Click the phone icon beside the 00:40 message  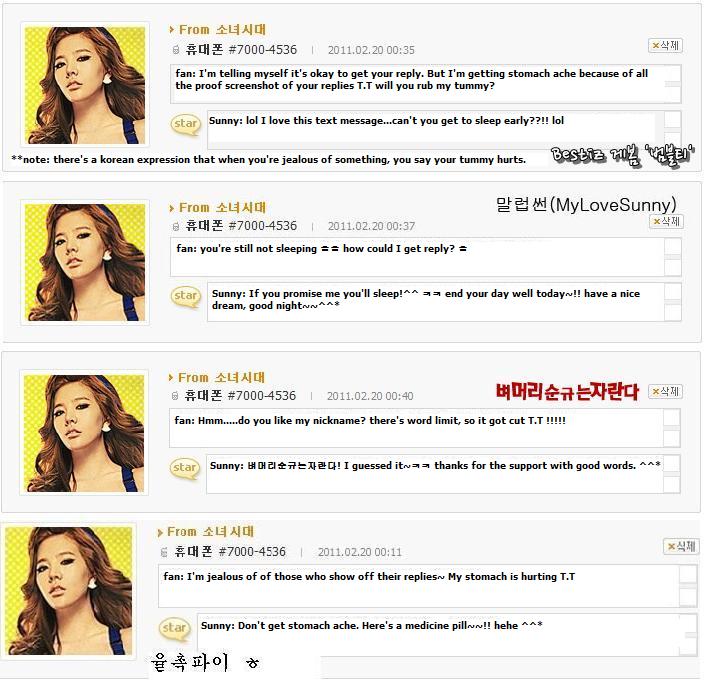pyautogui.click(x=175, y=396)
